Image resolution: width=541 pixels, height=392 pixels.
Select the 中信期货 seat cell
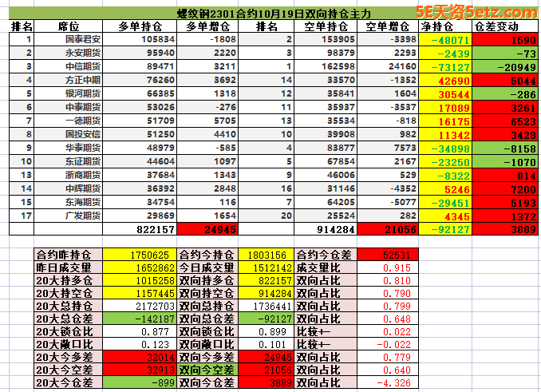coord(69,66)
